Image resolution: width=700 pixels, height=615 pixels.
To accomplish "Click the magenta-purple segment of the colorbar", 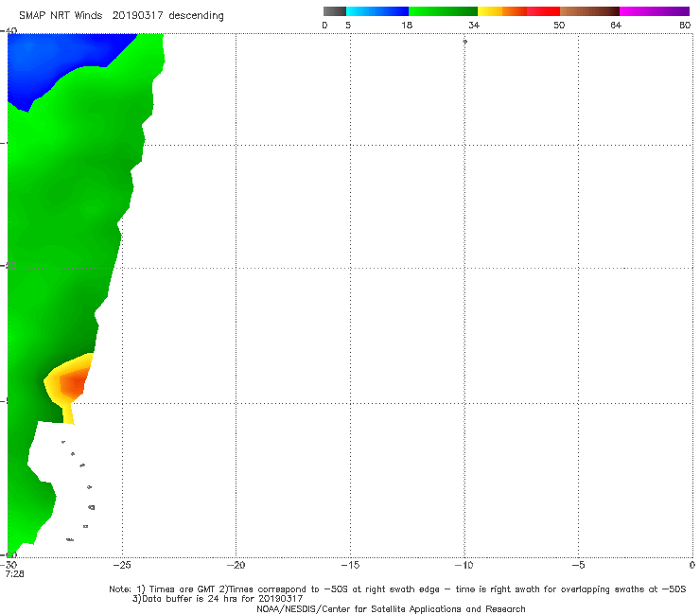I will (655, 11).
